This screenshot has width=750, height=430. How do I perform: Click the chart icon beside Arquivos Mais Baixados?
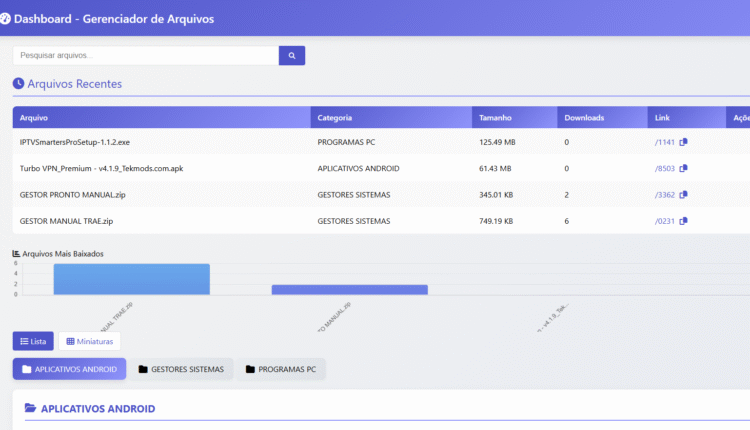coord(16,254)
